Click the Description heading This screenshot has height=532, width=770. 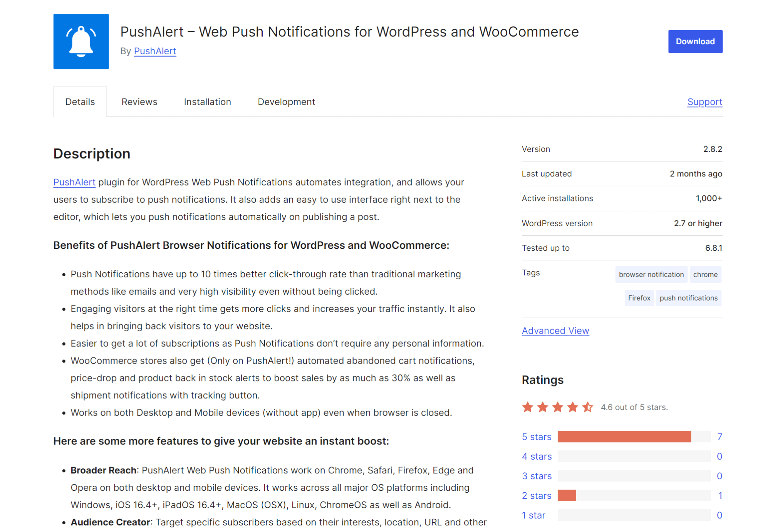point(92,154)
